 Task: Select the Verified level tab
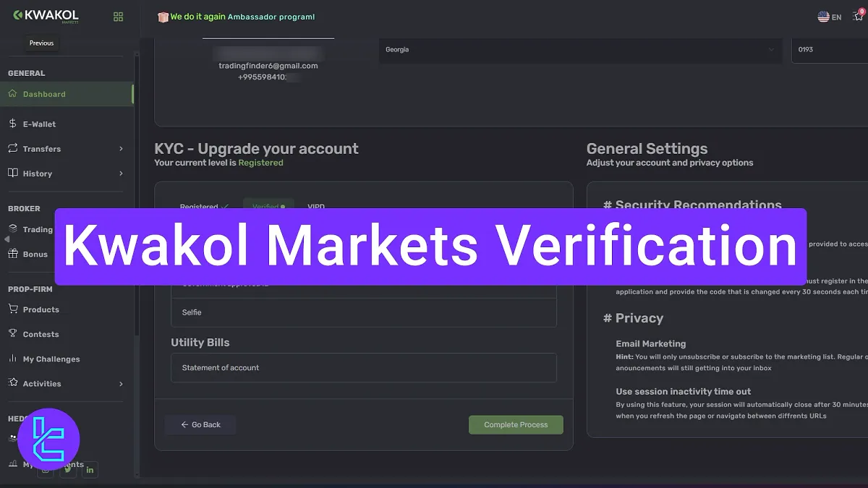pyautogui.click(x=268, y=206)
